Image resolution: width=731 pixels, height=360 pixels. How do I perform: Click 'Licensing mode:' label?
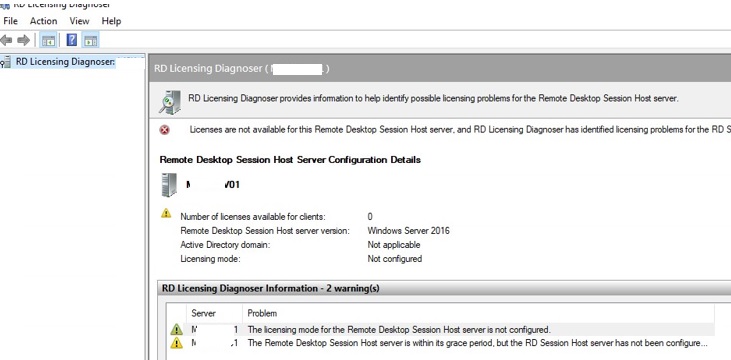210,258
